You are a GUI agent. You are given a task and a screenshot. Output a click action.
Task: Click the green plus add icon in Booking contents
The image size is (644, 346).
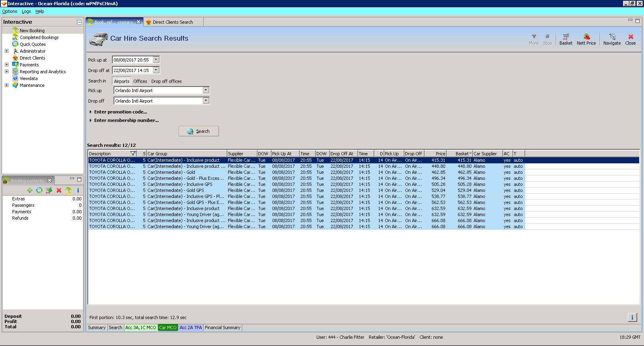pyautogui.click(x=30, y=190)
